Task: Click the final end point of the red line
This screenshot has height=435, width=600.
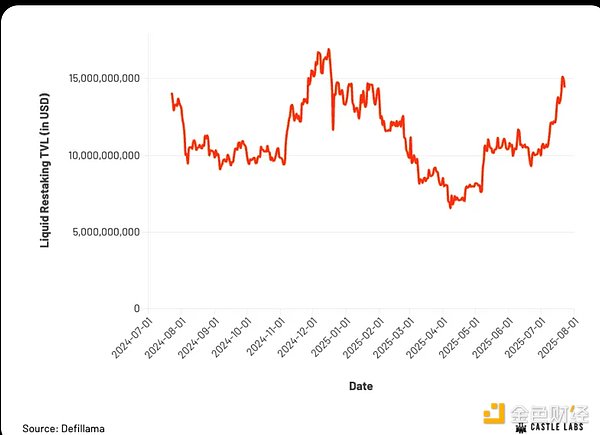Action: tap(565, 86)
